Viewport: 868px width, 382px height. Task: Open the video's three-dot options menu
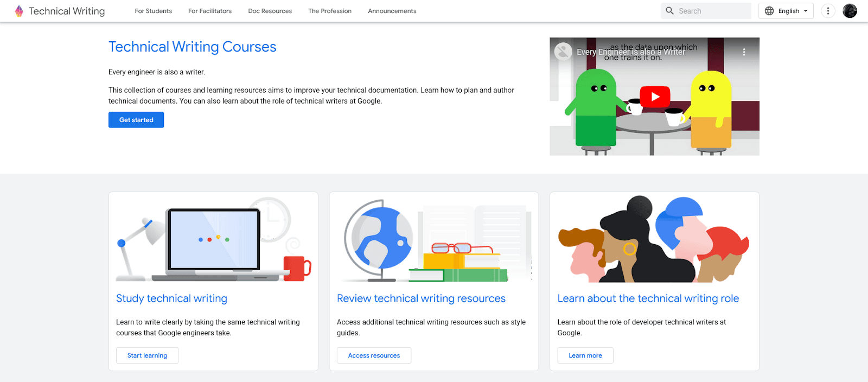(744, 52)
